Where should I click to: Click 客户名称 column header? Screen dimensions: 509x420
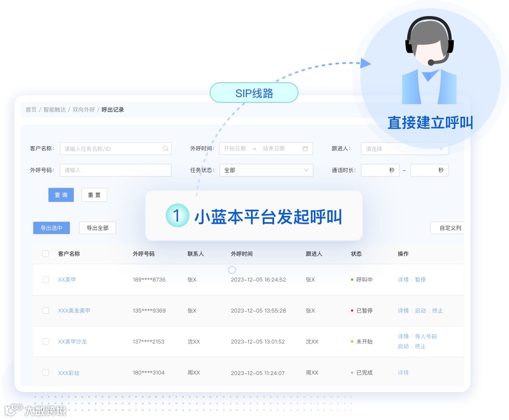69,254
